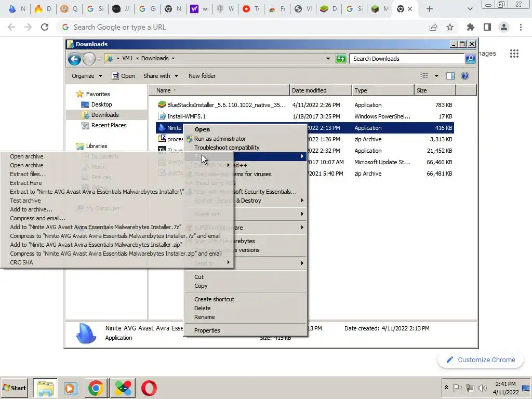Viewport: 532px width, 399px height.
Task: Sort by Size column header
Action: click(x=435, y=90)
